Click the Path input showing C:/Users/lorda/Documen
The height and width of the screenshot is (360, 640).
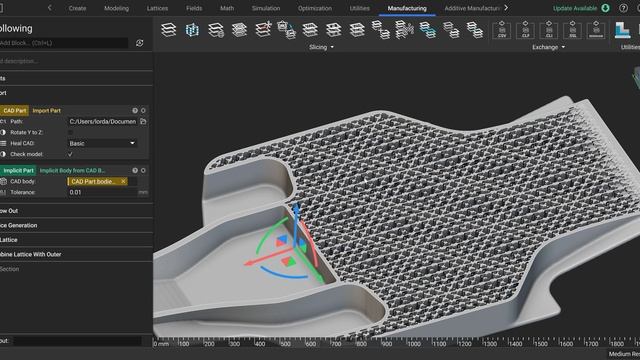click(x=103, y=121)
